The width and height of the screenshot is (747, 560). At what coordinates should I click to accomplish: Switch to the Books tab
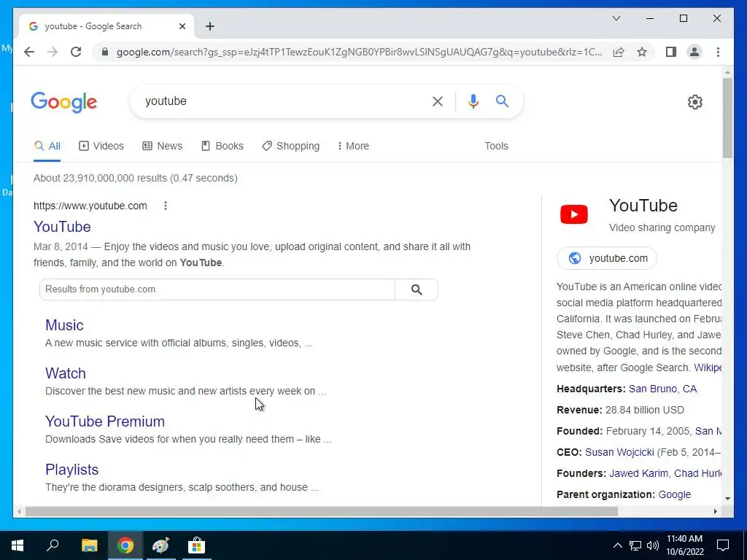(x=222, y=146)
